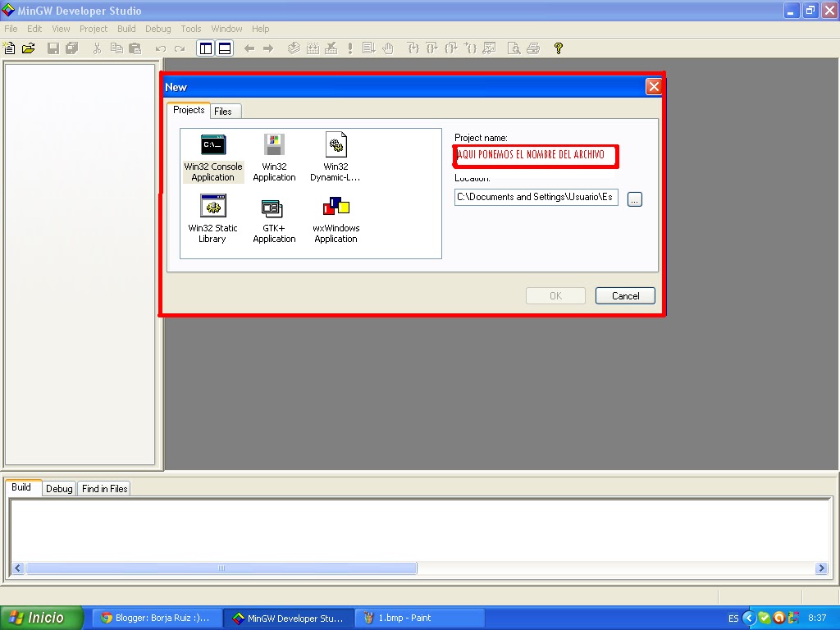Toggle the workspace side panel icon
Image resolution: width=840 pixels, height=630 pixels.
pyautogui.click(x=206, y=48)
